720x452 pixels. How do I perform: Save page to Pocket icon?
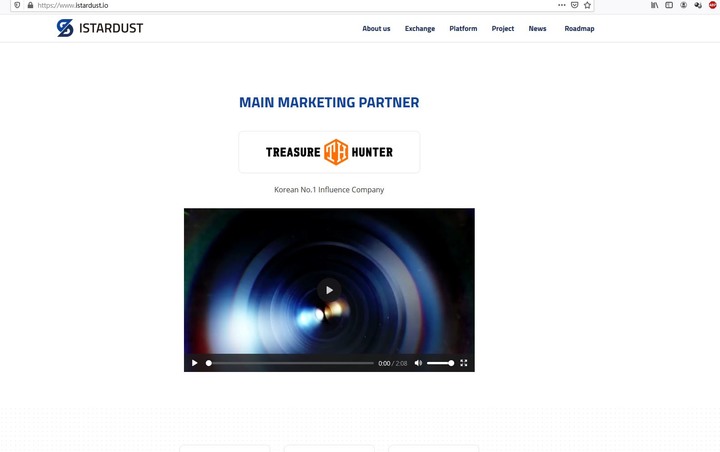pos(574,5)
